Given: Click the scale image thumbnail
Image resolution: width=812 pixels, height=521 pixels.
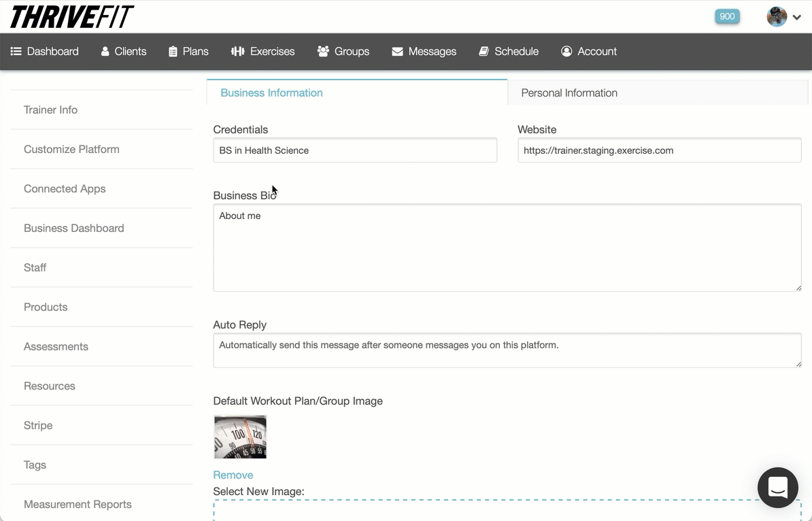Looking at the screenshot, I should 240,437.
